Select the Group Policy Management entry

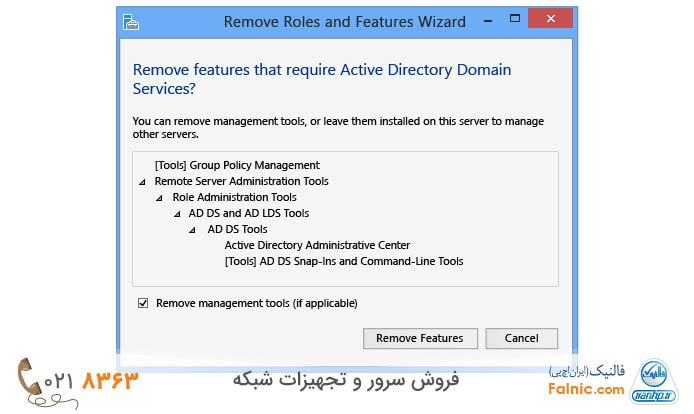tap(237, 165)
